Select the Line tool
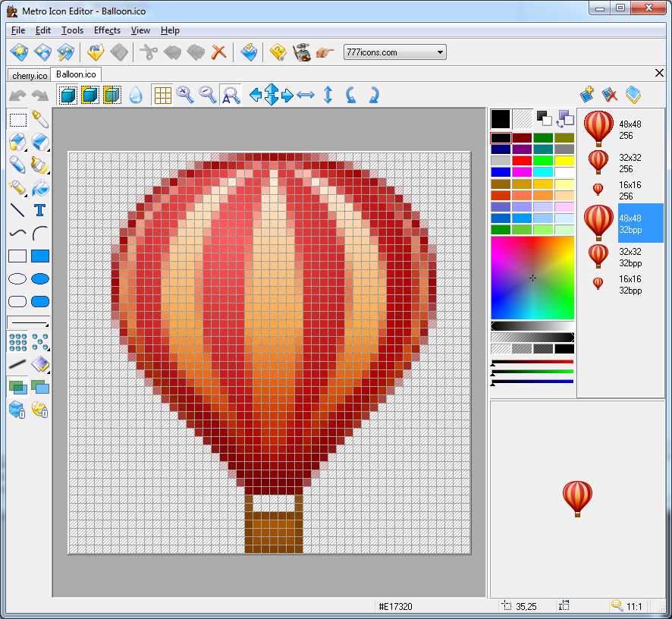This screenshot has height=619, width=672. (x=17, y=210)
